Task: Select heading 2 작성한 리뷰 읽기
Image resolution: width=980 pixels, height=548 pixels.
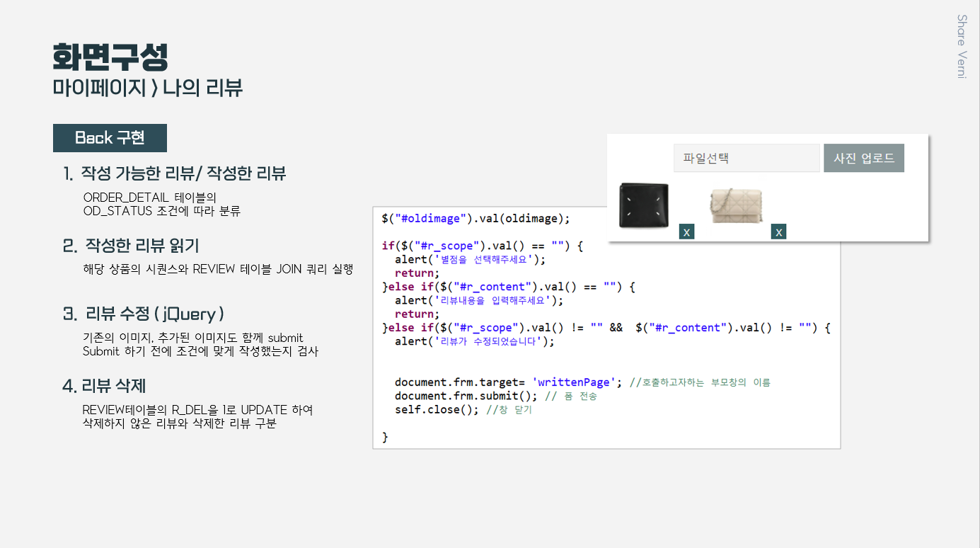Action: point(142,244)
